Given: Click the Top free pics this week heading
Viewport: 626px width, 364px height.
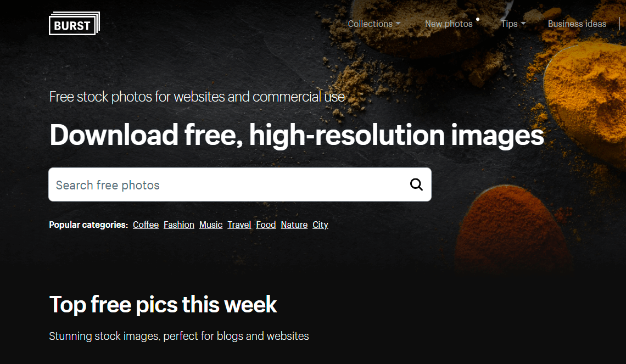Looking at the screenshot, I should pos(163,305).
